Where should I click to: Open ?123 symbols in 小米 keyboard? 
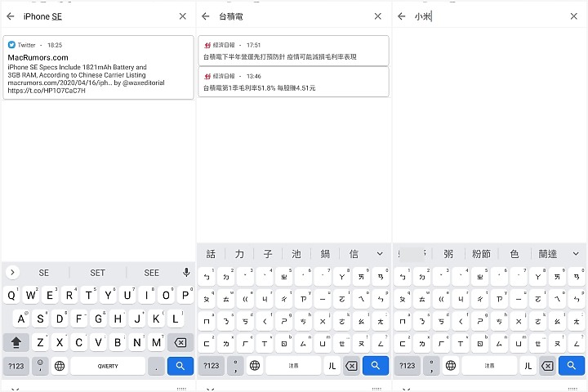tap(408, 365)
